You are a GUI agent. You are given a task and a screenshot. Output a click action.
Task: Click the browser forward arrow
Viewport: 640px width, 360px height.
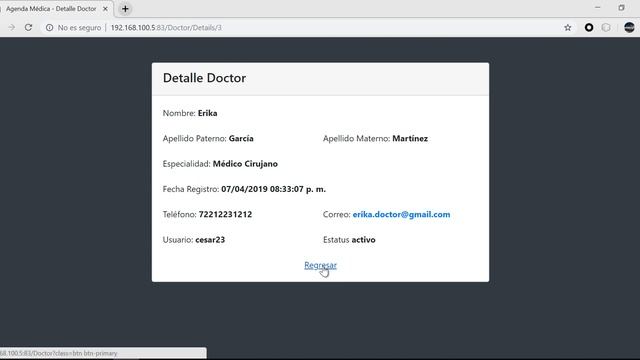coord(11,27)
